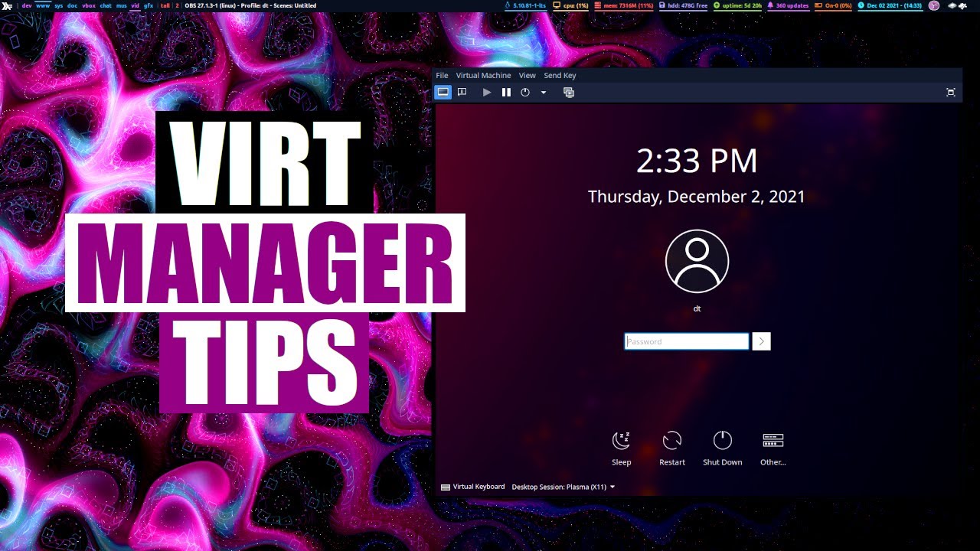The image size is (980, 551).
Task: Show the graphical console view
Action: click(443, 92)
